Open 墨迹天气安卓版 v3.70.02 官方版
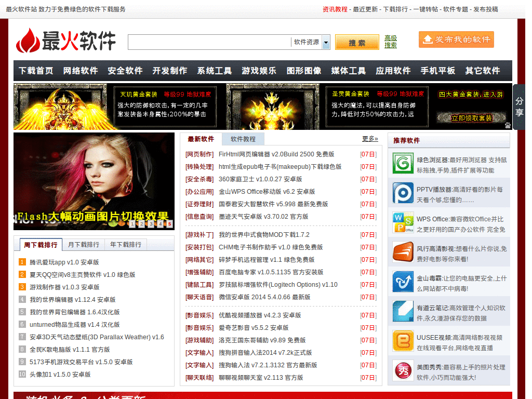This screenshot has height=399, width=532. 263,217
